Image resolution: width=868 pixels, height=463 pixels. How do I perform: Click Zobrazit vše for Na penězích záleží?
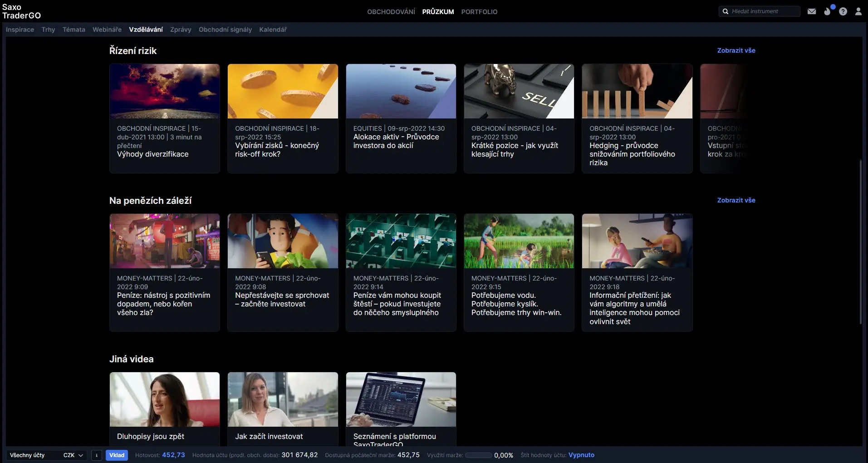click(736, 200)
